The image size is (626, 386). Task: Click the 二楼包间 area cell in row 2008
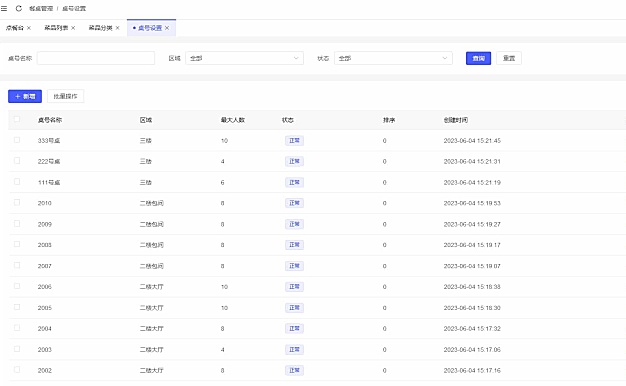[x=152, y=245]
